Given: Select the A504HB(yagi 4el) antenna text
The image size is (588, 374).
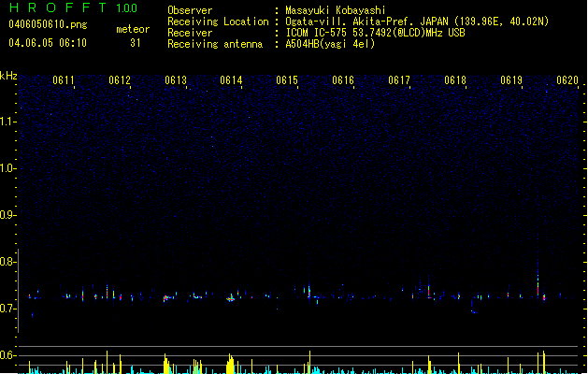Looking at the screenshot, I should click(x=330, y=44).
